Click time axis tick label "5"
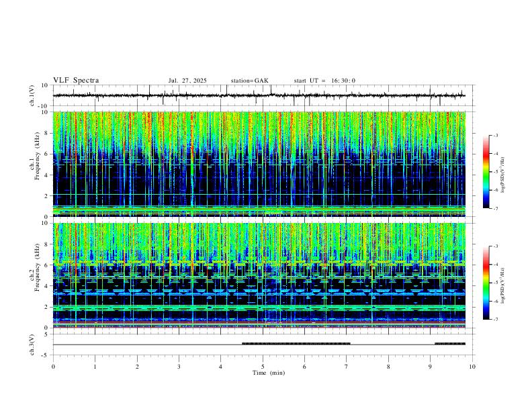This screenshot has width=532, height=411. (x=263, y=367)
